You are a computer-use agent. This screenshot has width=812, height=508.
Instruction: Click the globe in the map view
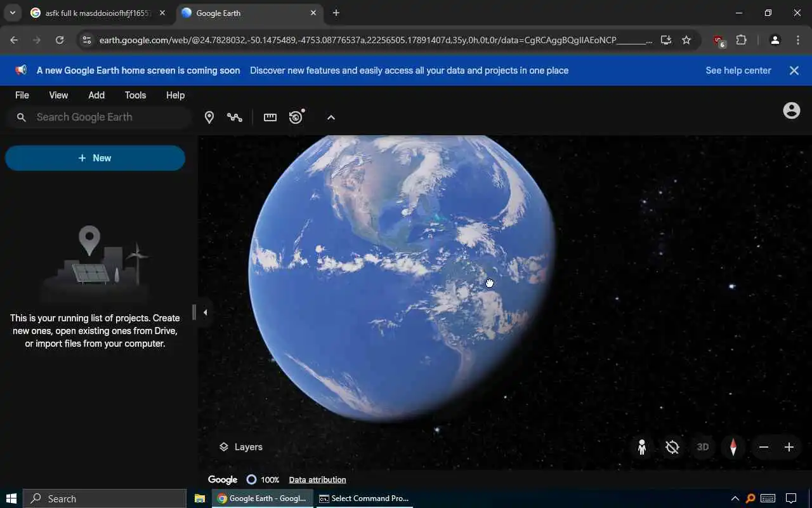pyautogui.click(x=403, y=279)
